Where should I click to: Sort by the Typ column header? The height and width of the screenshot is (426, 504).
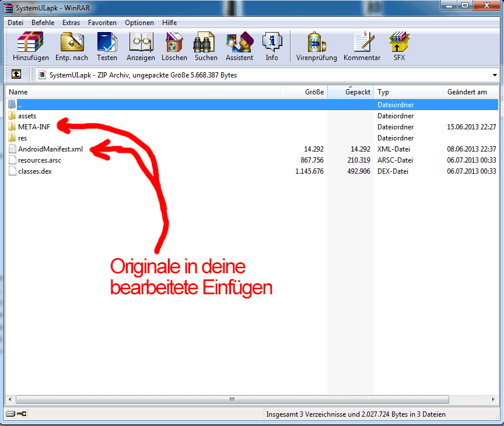[x=408, y=92]
